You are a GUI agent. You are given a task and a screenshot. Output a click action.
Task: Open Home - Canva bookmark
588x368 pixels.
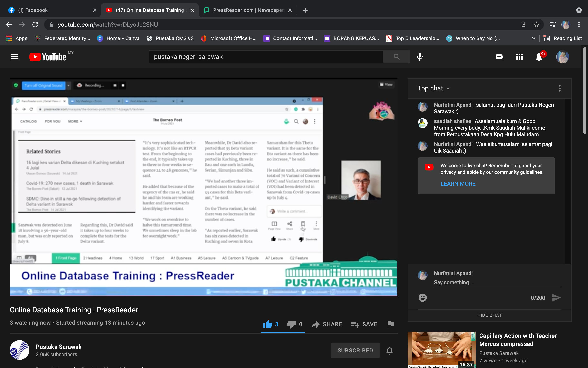(118, 38)
